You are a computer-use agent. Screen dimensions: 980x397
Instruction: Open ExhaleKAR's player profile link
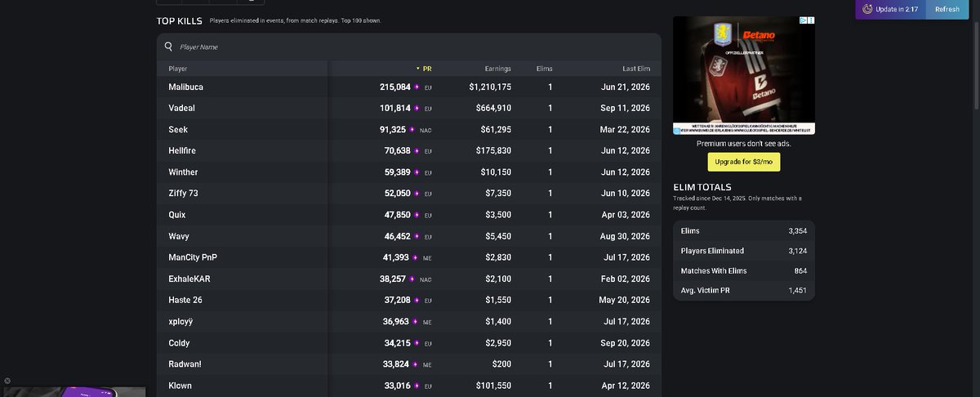coord(189,279)
